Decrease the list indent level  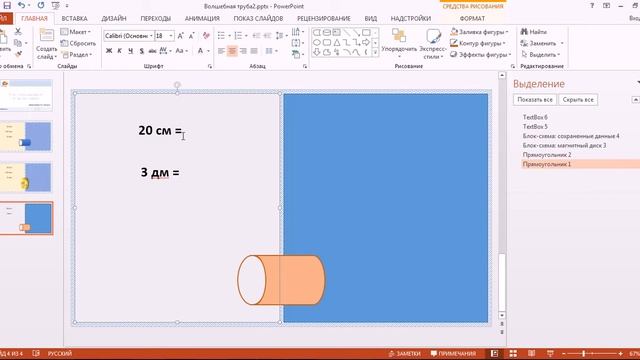tap(256, 36)
